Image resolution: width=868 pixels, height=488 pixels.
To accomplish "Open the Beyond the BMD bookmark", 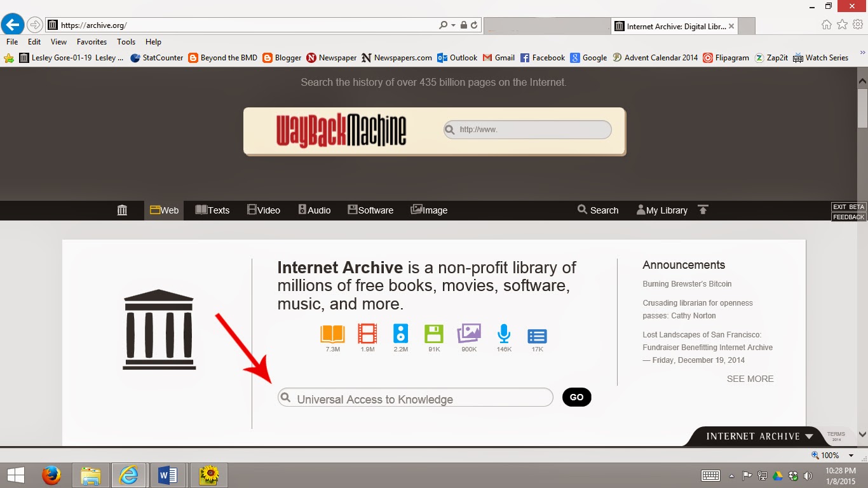I will (223, 58).
